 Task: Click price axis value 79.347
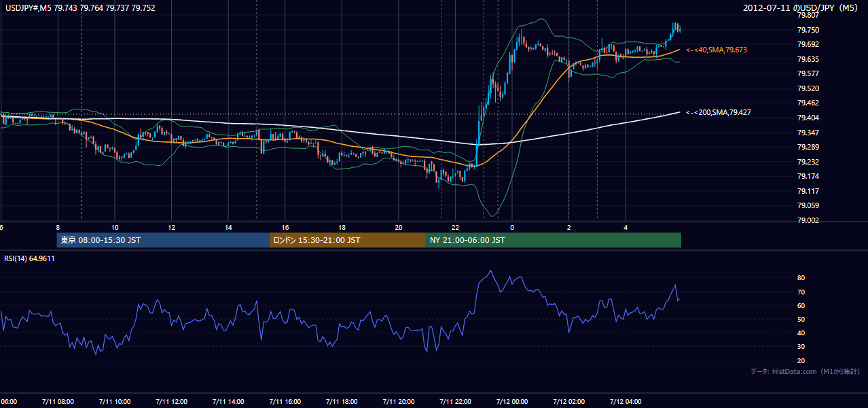[807, 133]
